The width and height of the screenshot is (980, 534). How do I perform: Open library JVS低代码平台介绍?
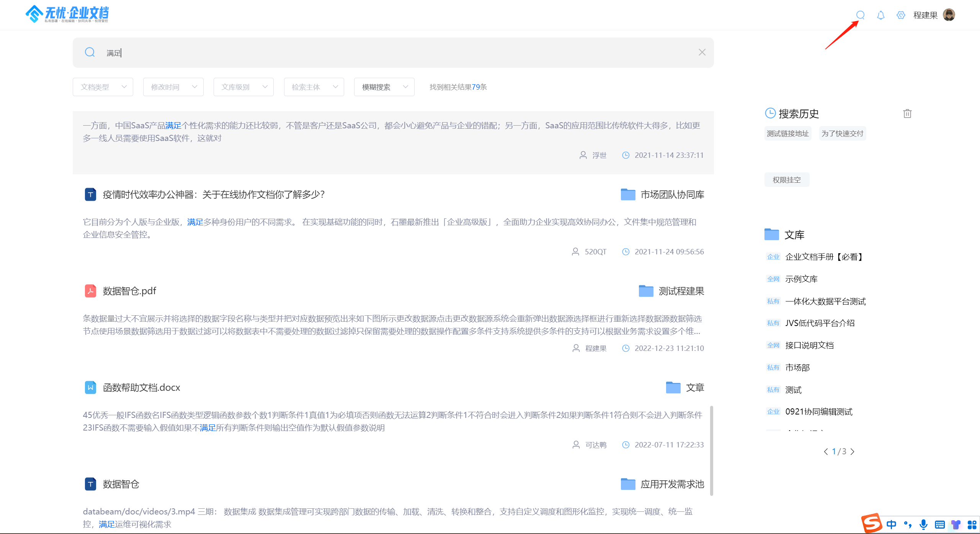click(x=820, y=323)
